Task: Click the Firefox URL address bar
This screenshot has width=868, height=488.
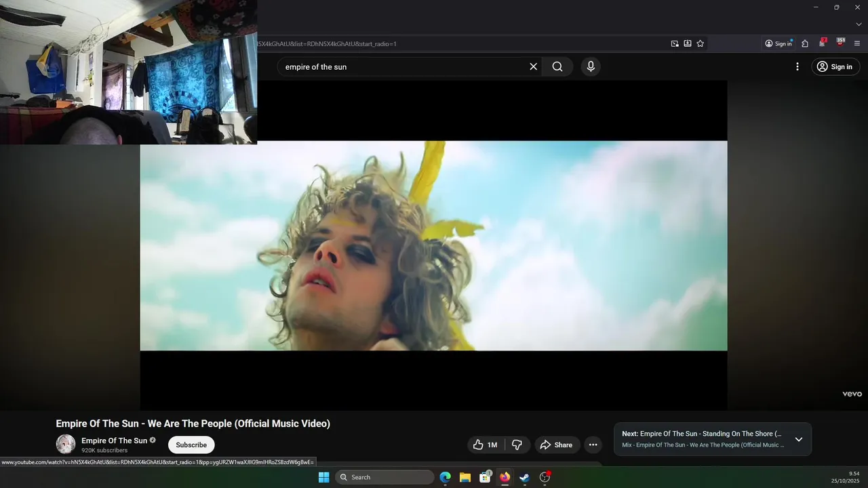Action: [461, 43]
